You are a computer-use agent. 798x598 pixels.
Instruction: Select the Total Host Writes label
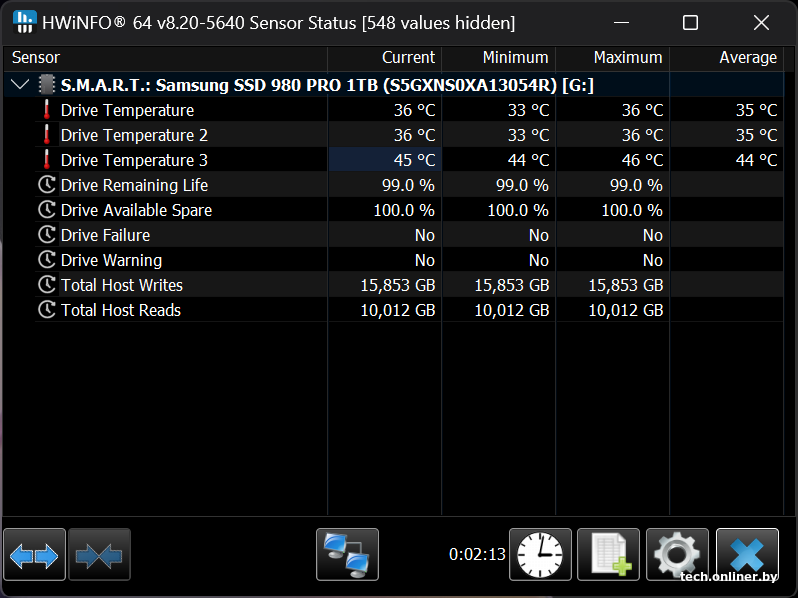(x=122, y=285)
